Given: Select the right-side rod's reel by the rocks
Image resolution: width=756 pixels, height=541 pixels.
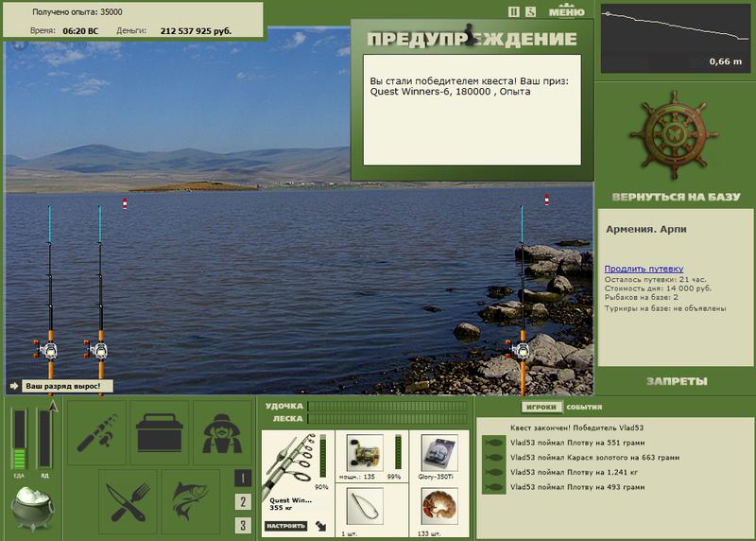Looking at the screenshot, I should (520, 349).
